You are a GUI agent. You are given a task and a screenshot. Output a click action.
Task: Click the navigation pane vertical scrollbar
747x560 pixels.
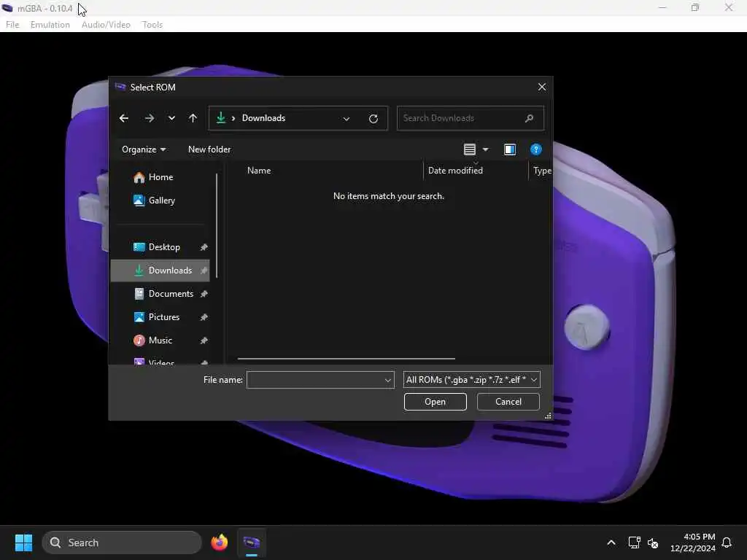[x=217, y=226]
